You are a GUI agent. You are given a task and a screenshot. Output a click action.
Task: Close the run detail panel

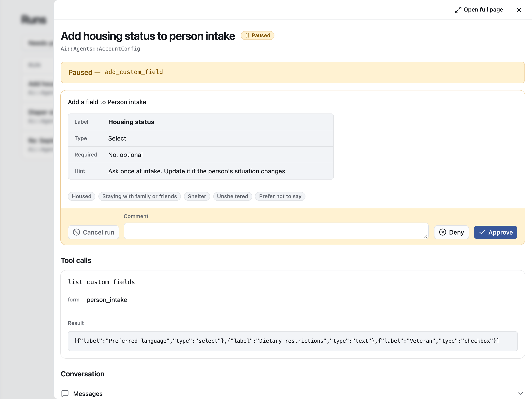point(519,10)
